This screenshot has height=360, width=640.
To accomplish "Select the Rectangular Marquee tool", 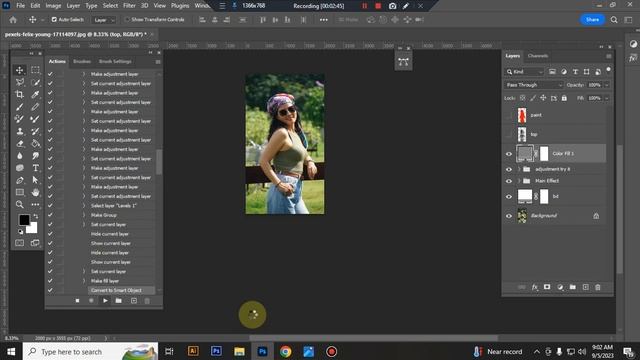I will pyautogui.click(x=36, y=70).
